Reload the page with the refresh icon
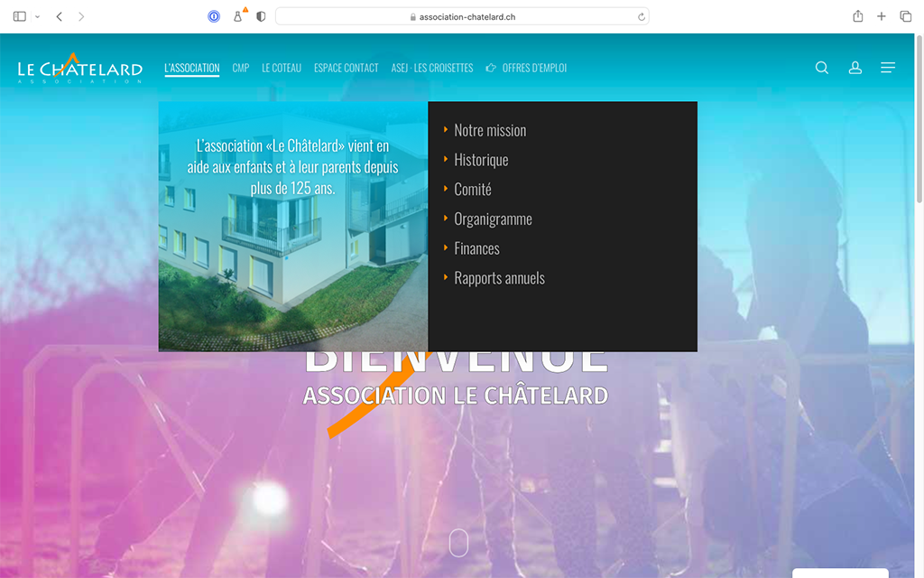 point(641,15)
